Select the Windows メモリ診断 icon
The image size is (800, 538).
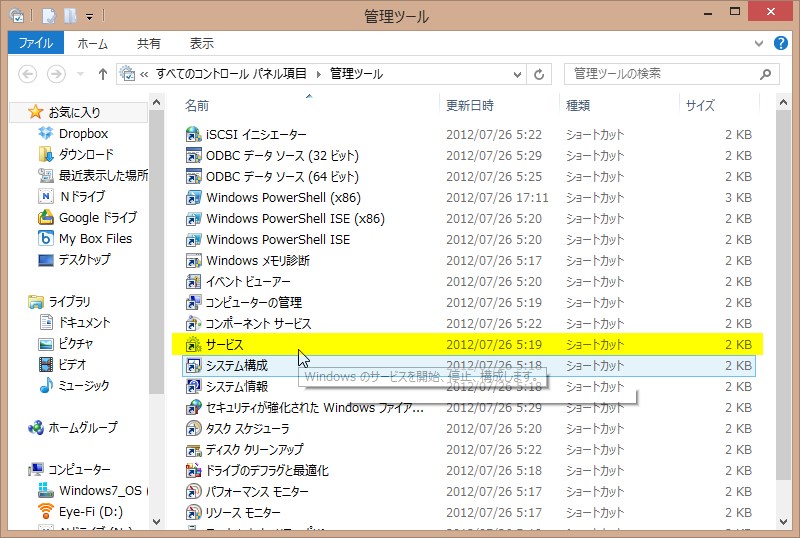193,260
